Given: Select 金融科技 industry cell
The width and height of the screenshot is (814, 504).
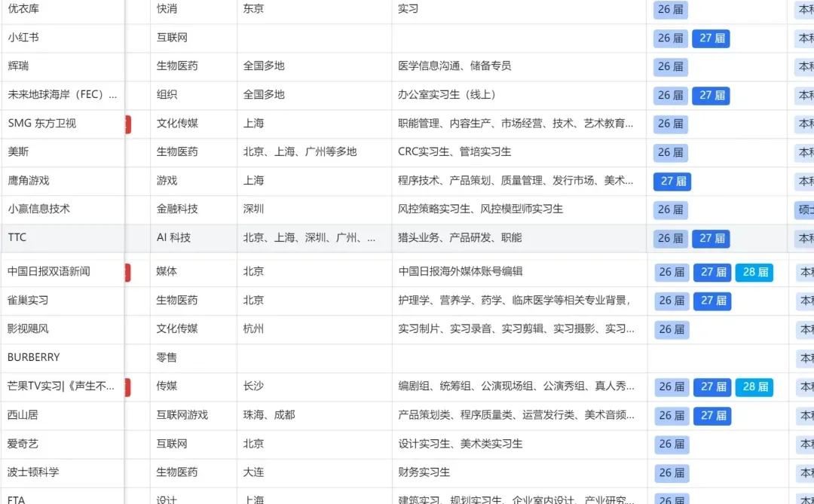Looking at the screenshot, I should tap(178, 209).
